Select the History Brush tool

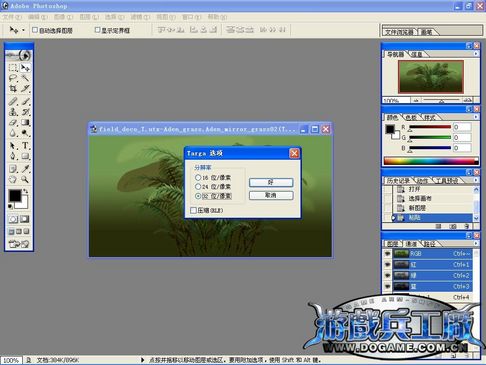(x=25, y=112)
